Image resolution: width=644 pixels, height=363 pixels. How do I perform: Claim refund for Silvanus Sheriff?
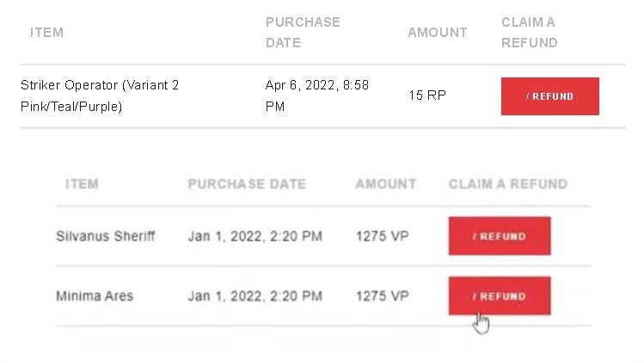(500, 236)
